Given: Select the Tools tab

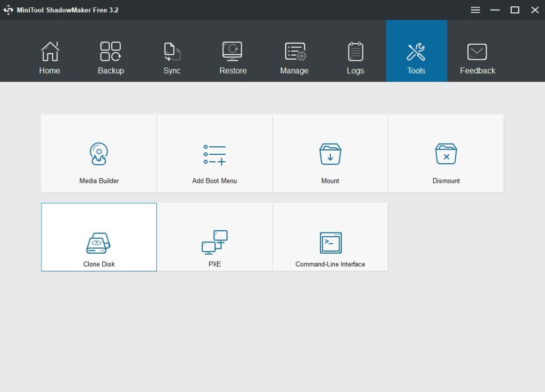Looking at the screenshot, I should click(416, 59).
